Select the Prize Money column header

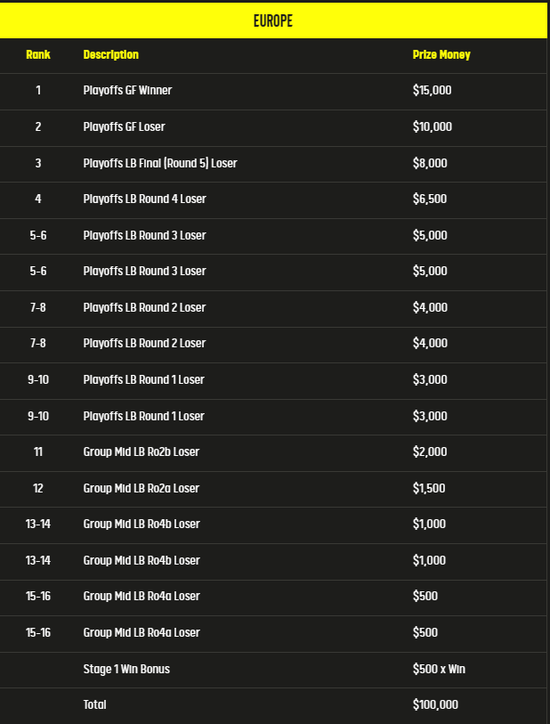click(x=441, y=55)
